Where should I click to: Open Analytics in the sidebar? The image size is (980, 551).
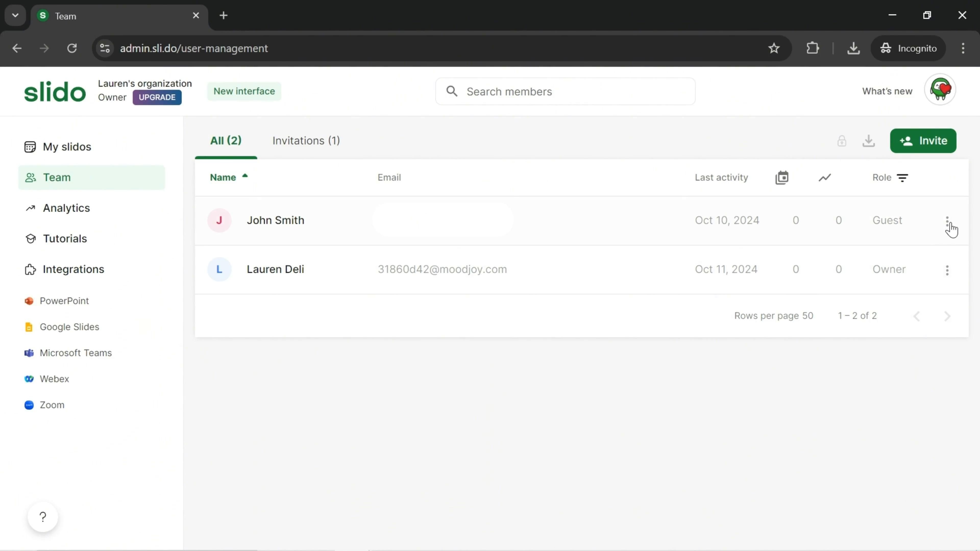coord(66,208)
